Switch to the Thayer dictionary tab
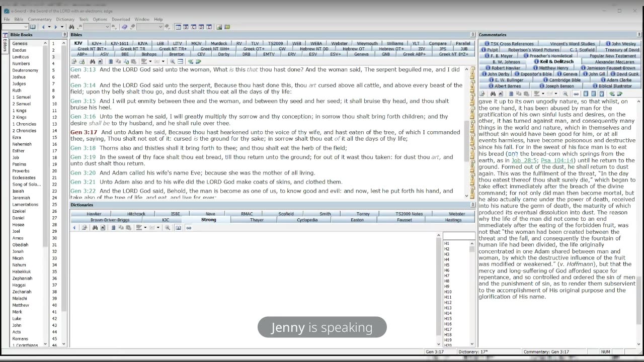The image size is (644, 362). [257, 220]
